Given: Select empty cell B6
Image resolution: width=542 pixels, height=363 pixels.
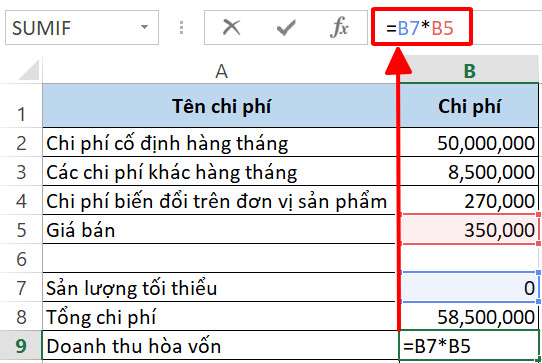Looking at the screenshot, I should coord(469,258).
